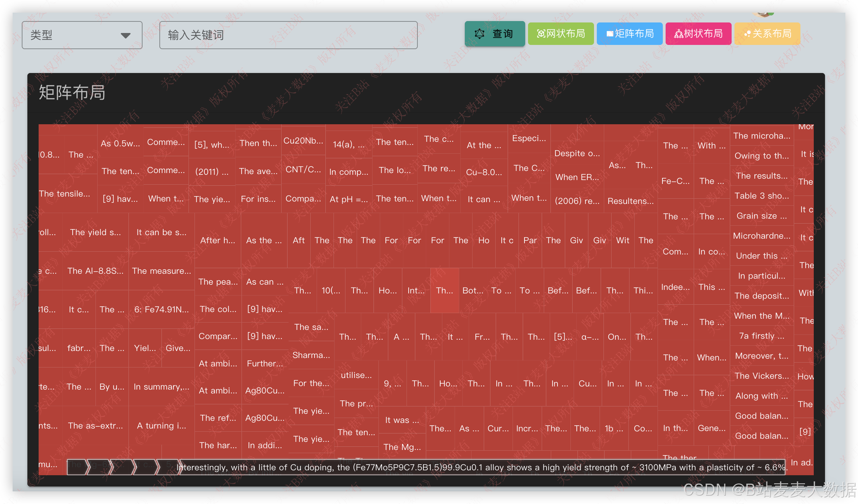Click the 'Sharma...' treemap cell

(x=311, y=355)
